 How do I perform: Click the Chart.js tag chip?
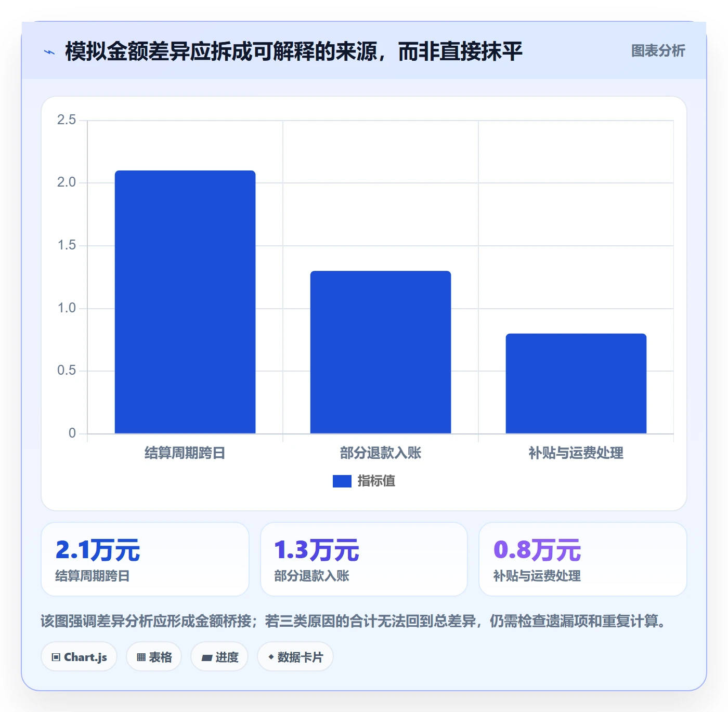point(79,657)
